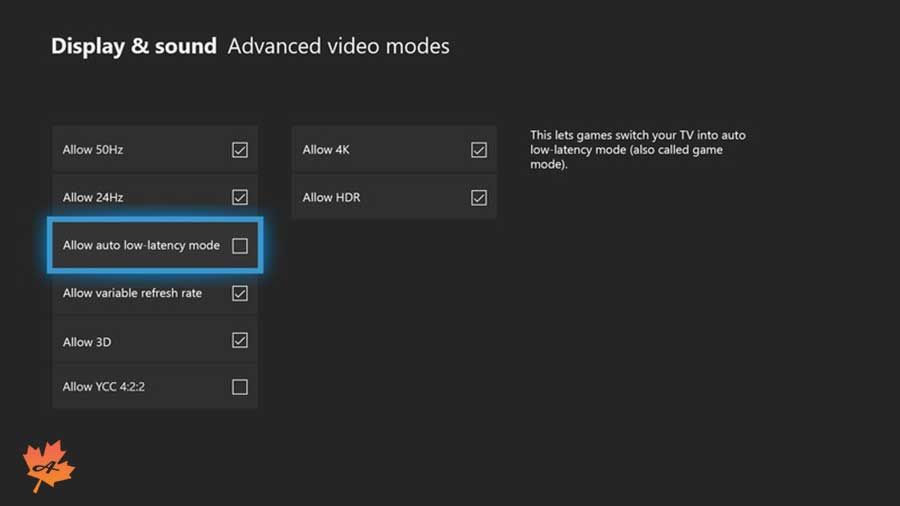This screenshot has height=506, width=900.
Task: Disable Allow variable refresh rate checkbox
Action: tap(240, 293)
